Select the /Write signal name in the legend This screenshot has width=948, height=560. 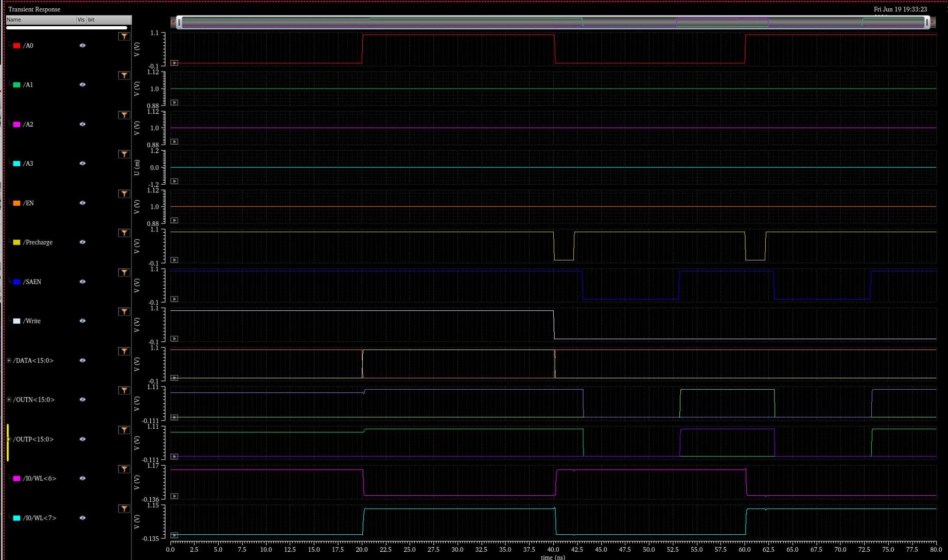(x=32, y=321)
